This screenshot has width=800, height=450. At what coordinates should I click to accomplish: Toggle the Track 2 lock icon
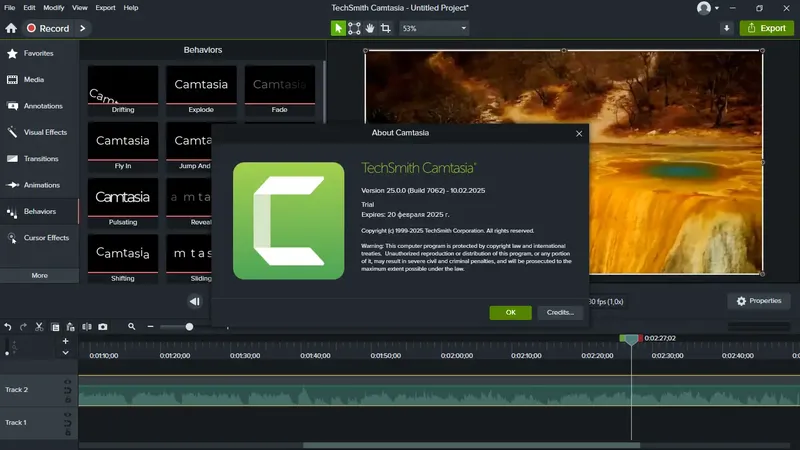click(67, 399)
